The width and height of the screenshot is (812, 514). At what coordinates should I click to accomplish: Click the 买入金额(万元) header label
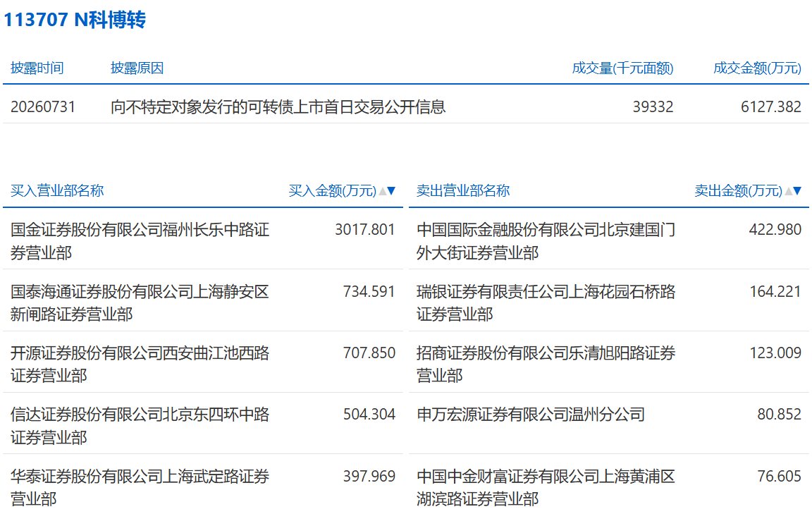(333, 190)
